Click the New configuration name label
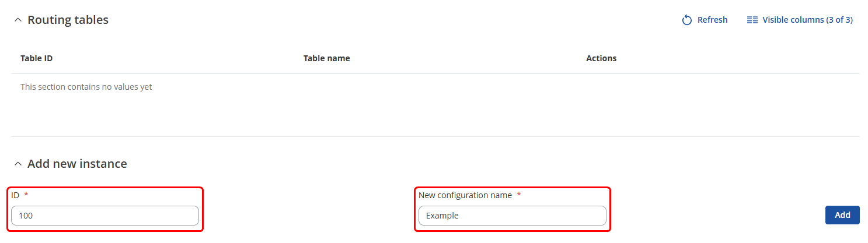 (465, 195)
